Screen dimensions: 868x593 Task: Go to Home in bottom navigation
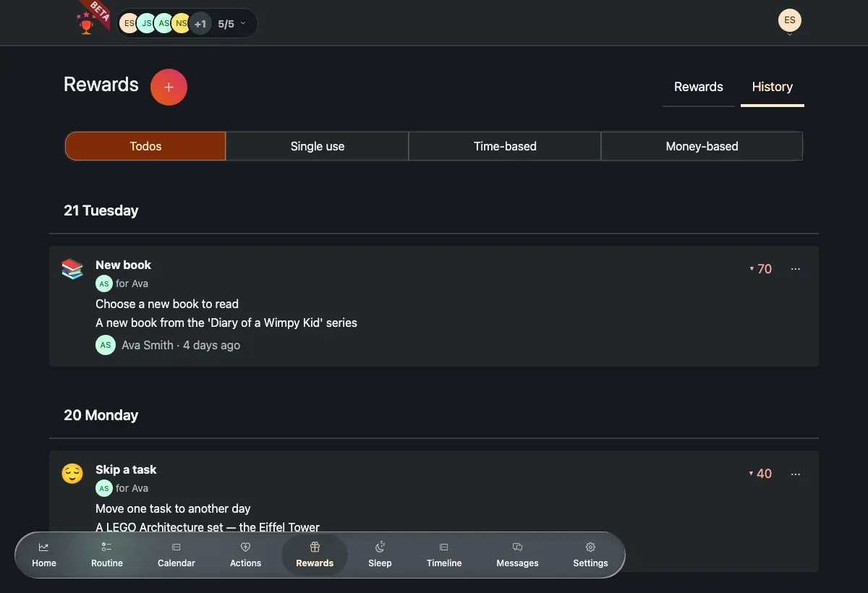[x=44, y=555]
